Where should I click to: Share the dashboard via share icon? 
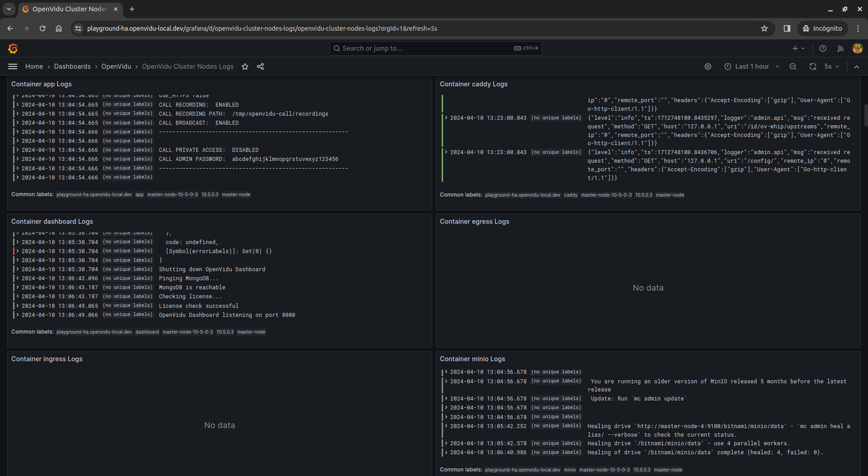pos(260,66)
